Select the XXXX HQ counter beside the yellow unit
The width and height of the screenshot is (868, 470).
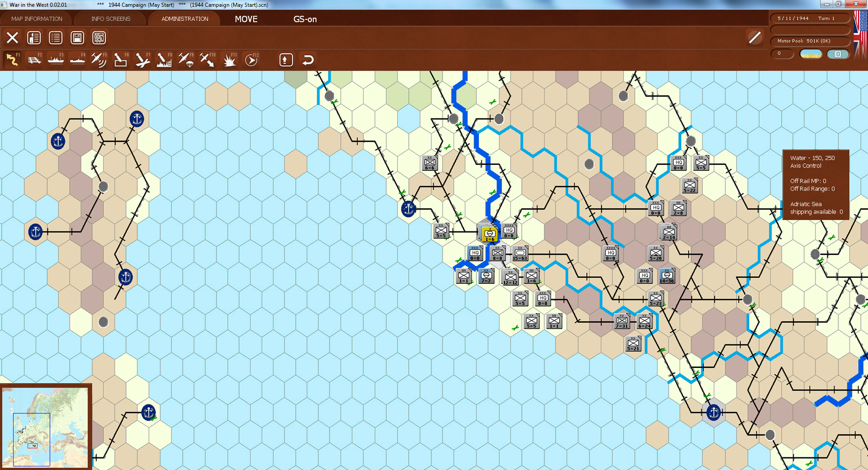pyautogui.click(x=509, y=230)
